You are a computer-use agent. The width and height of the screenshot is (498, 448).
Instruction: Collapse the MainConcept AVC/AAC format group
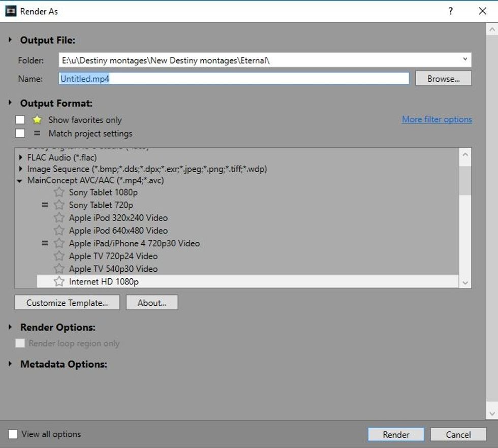[x=20, y=181]
